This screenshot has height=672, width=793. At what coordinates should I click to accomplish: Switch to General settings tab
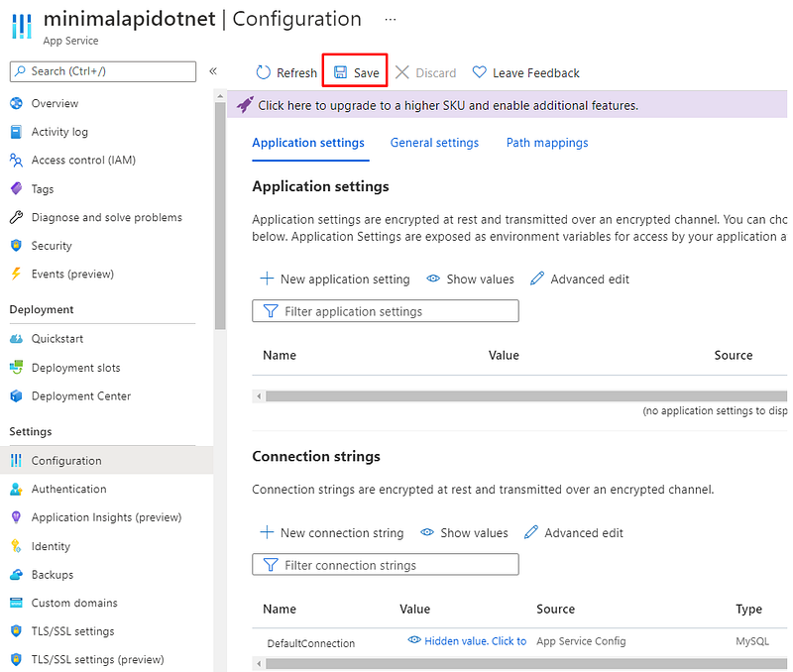pyautogui.click(x=434, y=143)
